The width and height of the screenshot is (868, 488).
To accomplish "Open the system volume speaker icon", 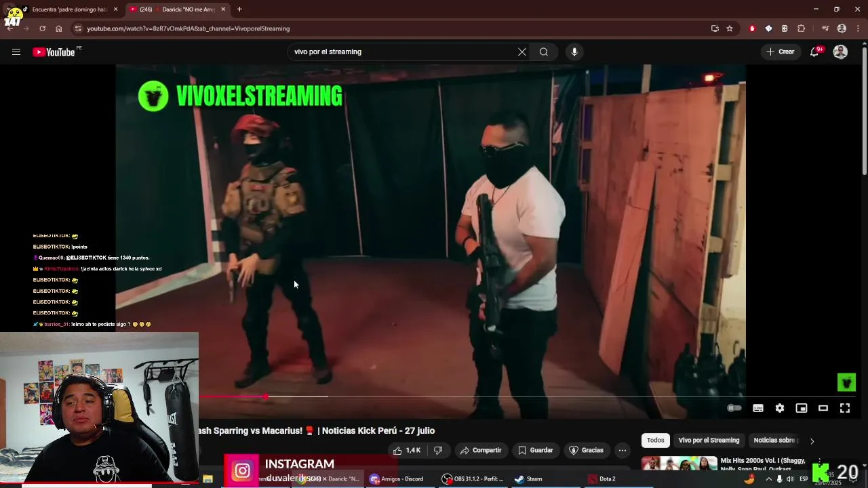I will pyautogui.click(x=790, y=479).
